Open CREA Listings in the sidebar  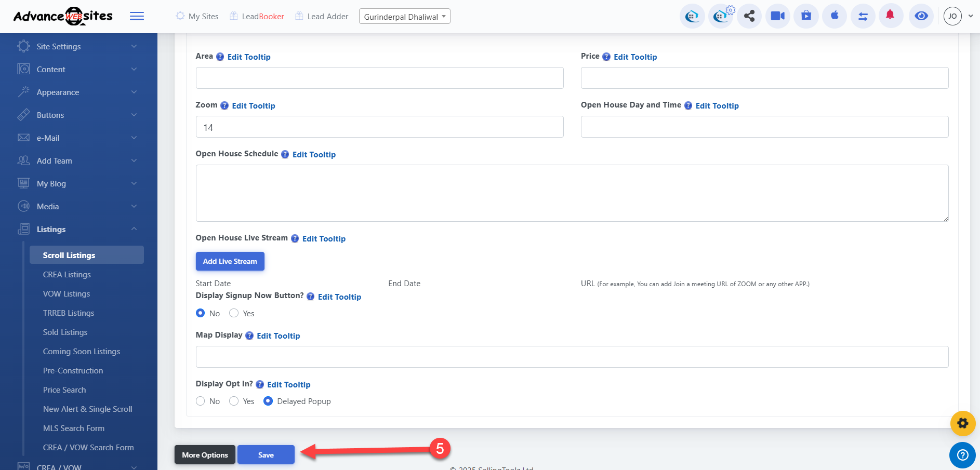coord(67,275)
